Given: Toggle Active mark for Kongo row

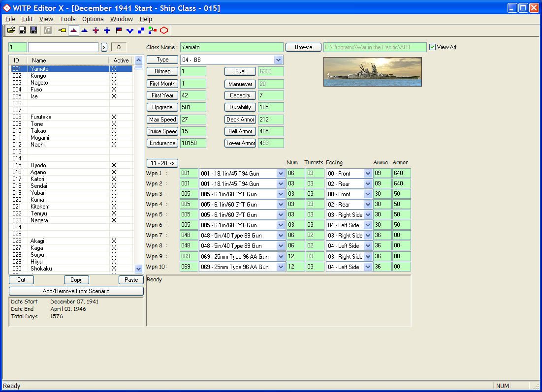Looking at the screenshot, I should (x=114, y=76).
